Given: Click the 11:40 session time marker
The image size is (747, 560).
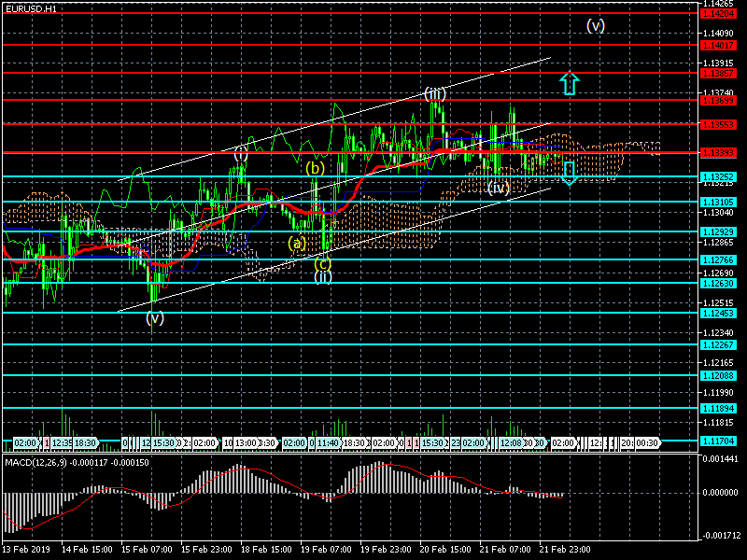Looking at the screenshot, I should 328,443.
